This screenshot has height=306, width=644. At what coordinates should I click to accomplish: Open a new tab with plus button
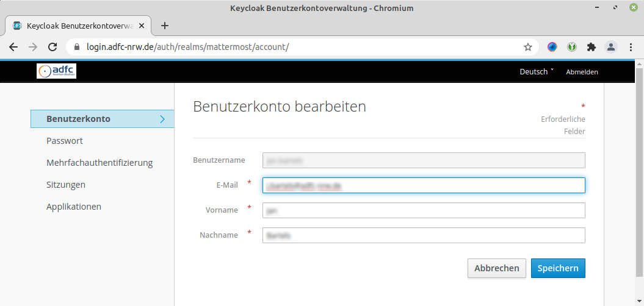coord(165,26)
